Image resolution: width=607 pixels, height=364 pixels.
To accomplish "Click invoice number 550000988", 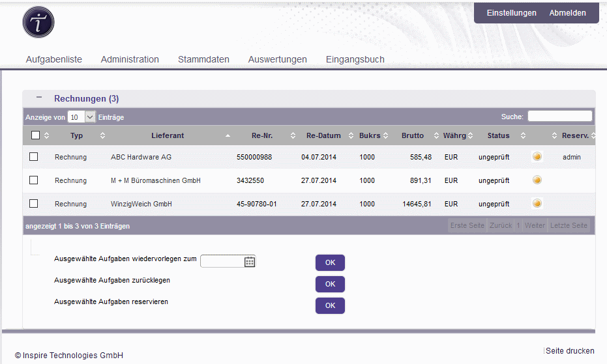I will coord(254,157).
